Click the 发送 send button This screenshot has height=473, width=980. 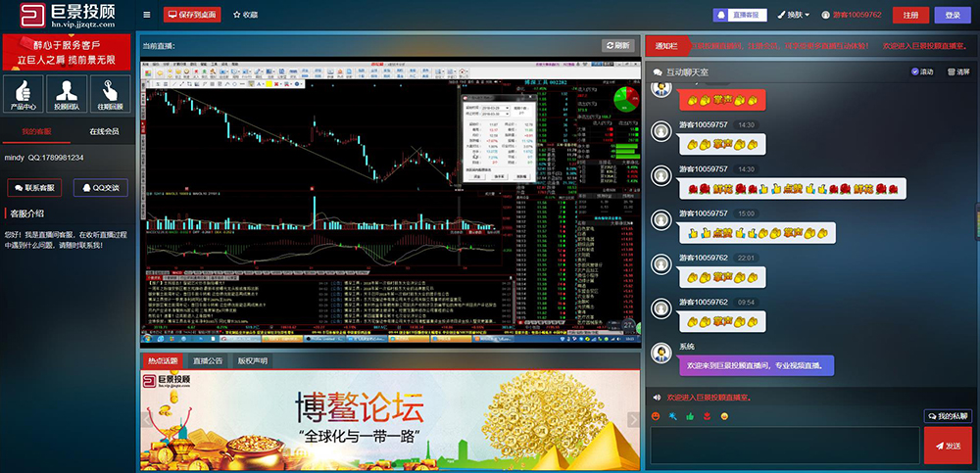click(x=948, y=446)
